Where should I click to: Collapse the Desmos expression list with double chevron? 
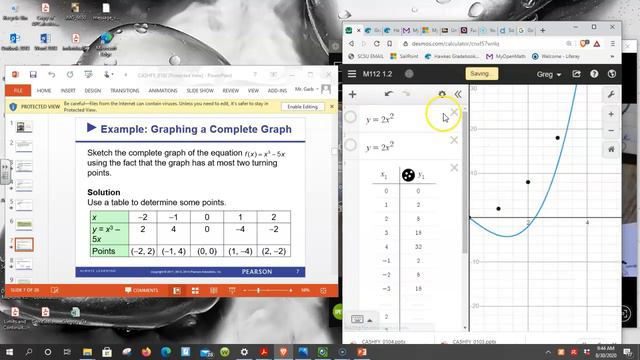tap(458, 94)
